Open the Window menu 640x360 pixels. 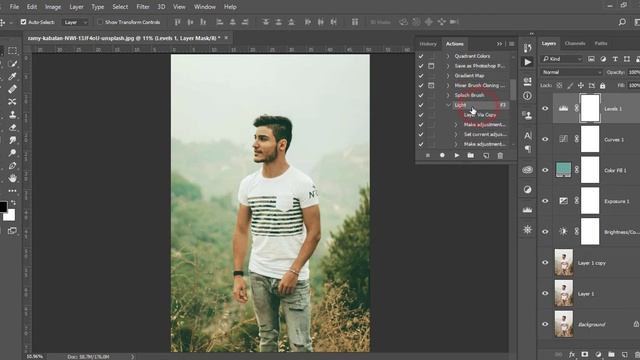pyautogui.click(x=204, y=7)
